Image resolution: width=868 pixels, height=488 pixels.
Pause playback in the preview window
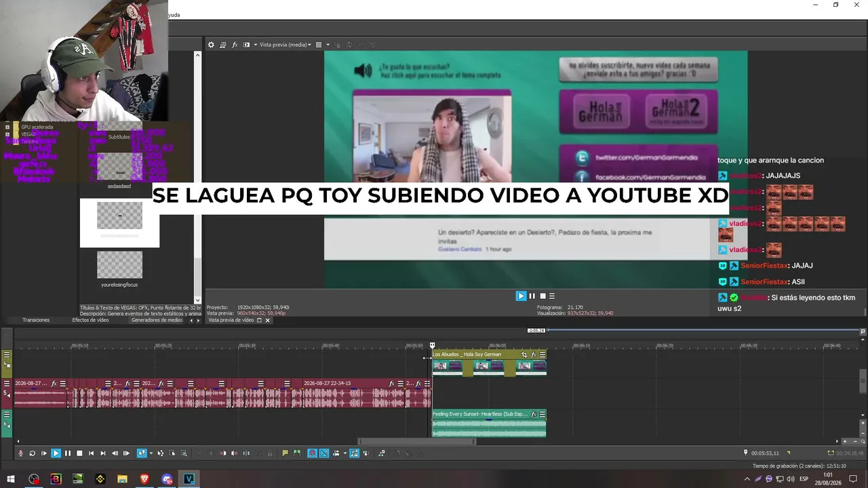(x=532, y=296)
